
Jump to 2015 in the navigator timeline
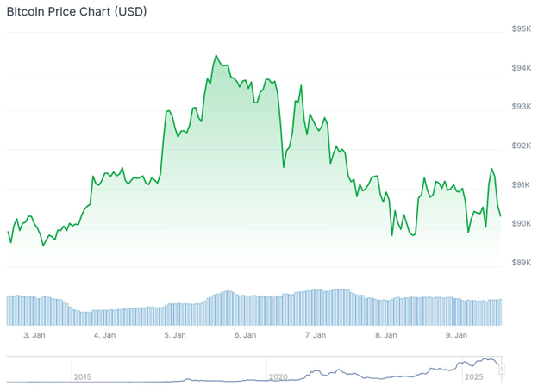pos(83,377)
